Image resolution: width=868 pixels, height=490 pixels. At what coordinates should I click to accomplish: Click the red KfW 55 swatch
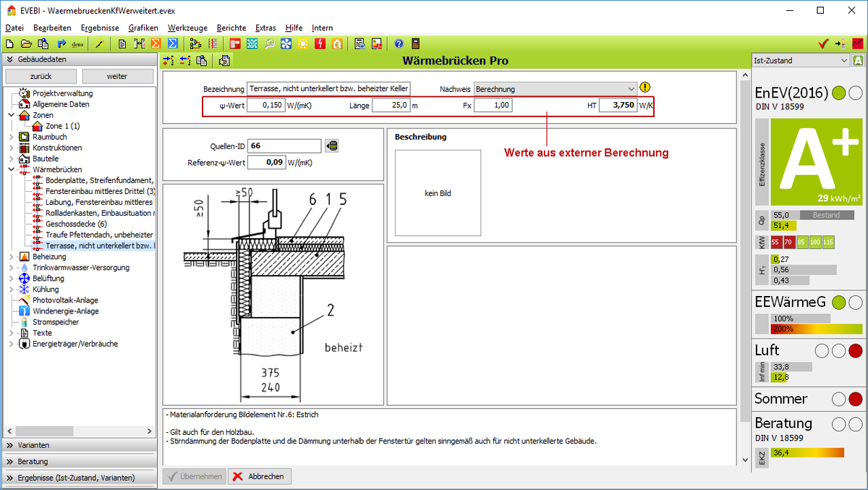(x=776, y=242)
